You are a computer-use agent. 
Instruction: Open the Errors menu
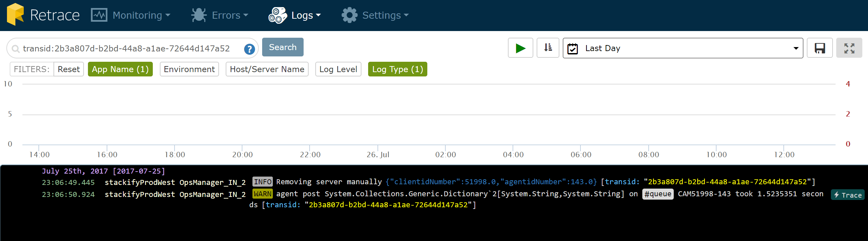click(230, 15)
